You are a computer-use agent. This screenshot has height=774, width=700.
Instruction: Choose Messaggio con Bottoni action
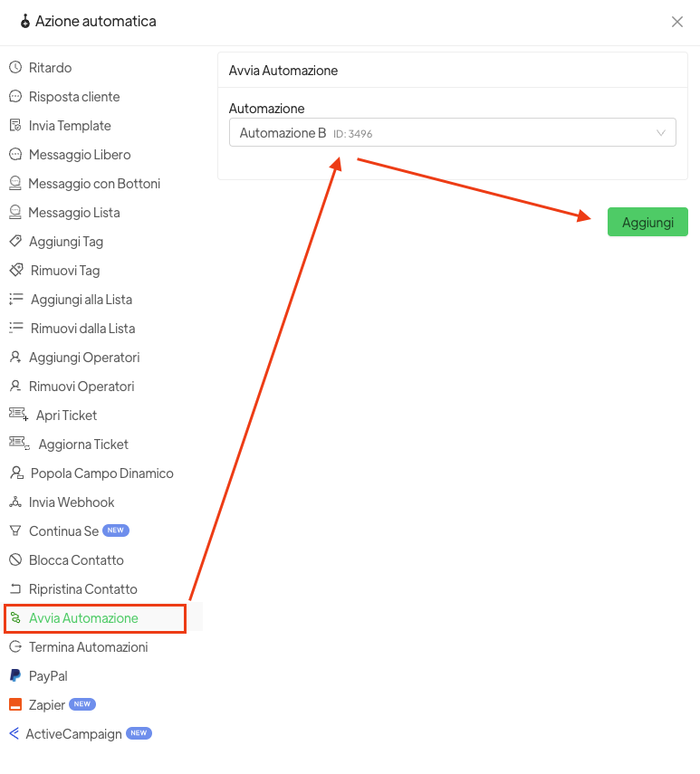(94, 184)
